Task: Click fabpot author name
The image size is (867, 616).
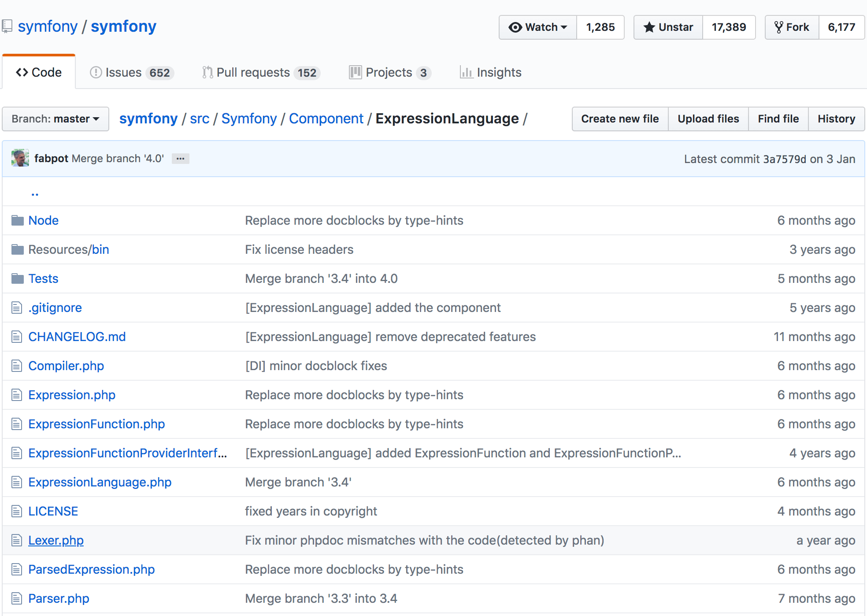Action: [x=51, y=159]
